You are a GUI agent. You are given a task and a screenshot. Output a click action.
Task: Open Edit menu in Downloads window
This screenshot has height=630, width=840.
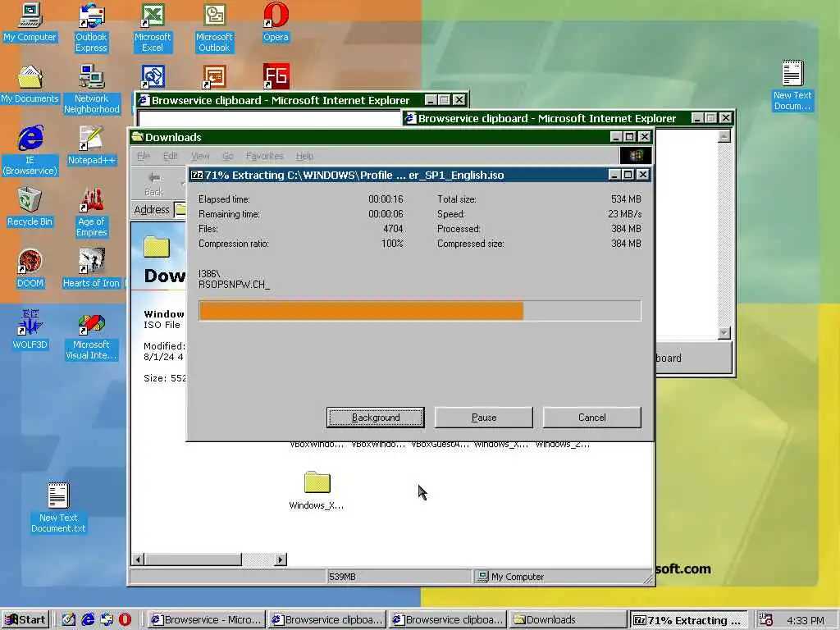click(171, 156)
